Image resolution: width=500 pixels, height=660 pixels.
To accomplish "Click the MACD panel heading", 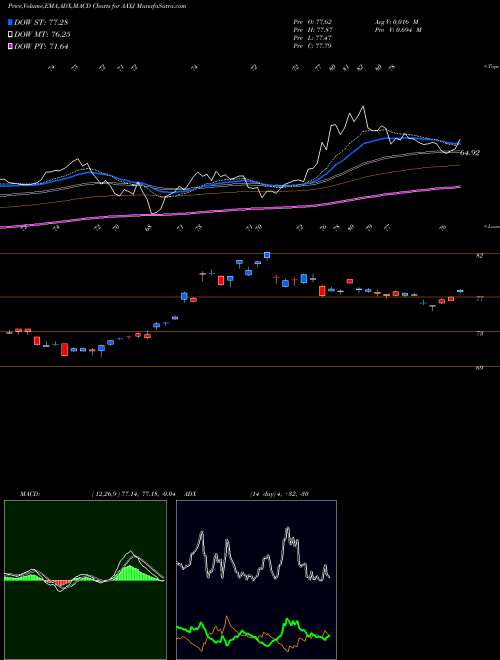I will coord(30,494).
